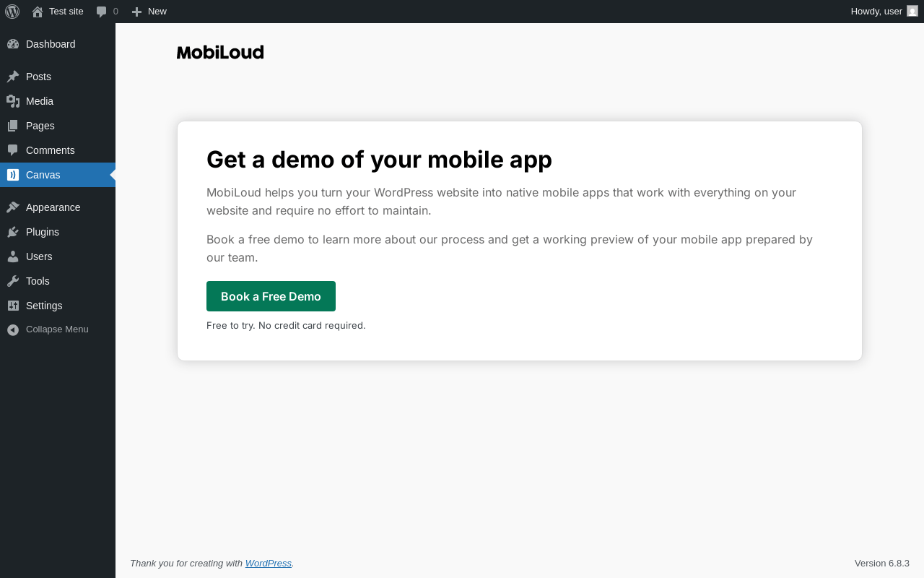
Task: Click the MobiLoud logo
Action: tap(220, 52)
